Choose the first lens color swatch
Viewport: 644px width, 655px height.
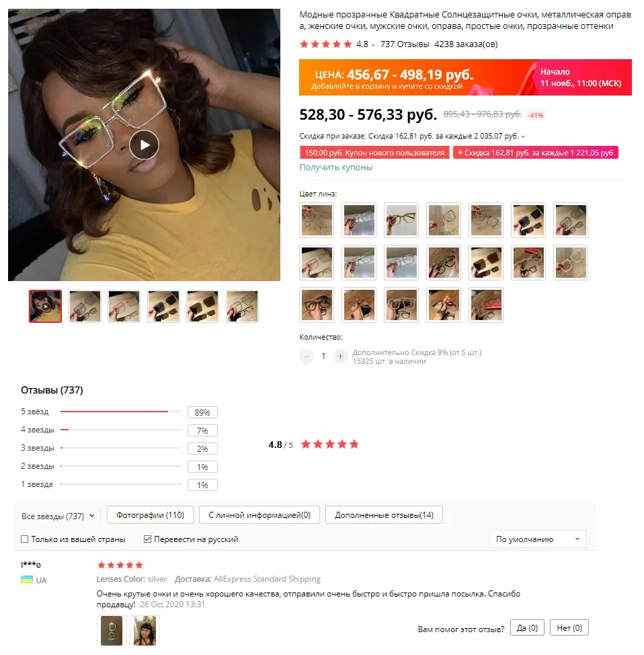click(317, 220)
